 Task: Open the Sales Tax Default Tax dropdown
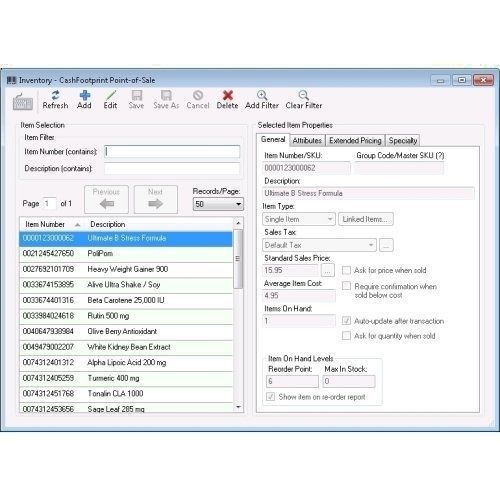coord(319,245)
